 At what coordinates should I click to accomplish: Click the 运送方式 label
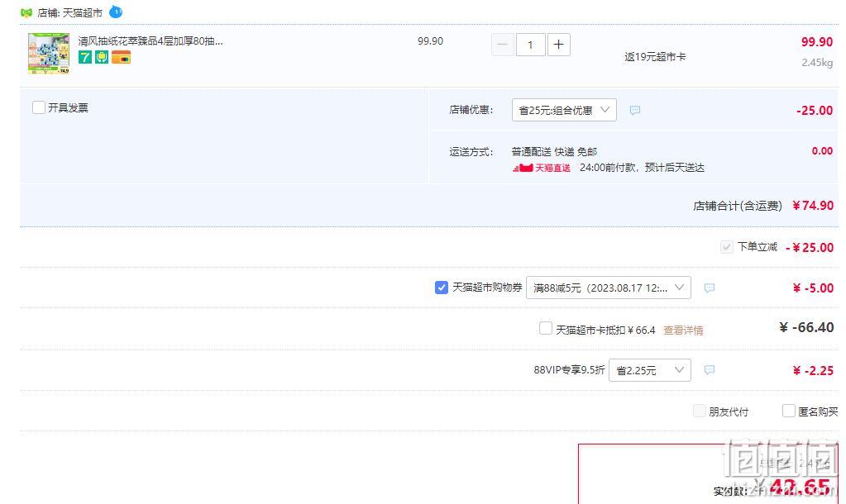(x=471, y=152)
